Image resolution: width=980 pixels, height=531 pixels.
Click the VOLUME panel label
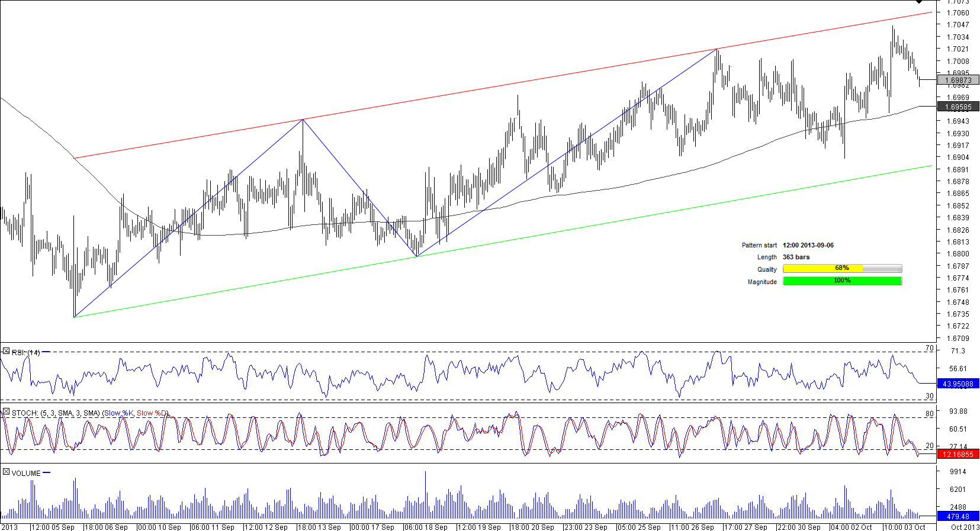(x=26, y=474)
